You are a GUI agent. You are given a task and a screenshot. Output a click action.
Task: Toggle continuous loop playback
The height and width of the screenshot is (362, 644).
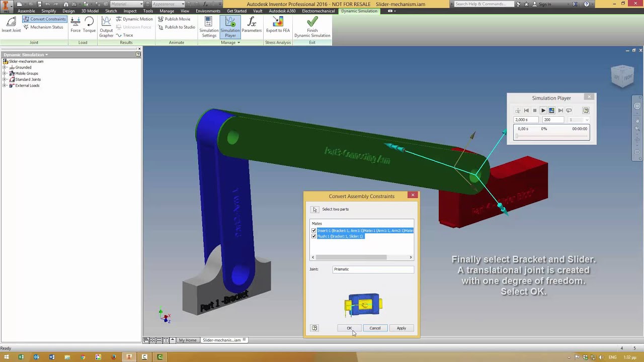tap(569, 111)
